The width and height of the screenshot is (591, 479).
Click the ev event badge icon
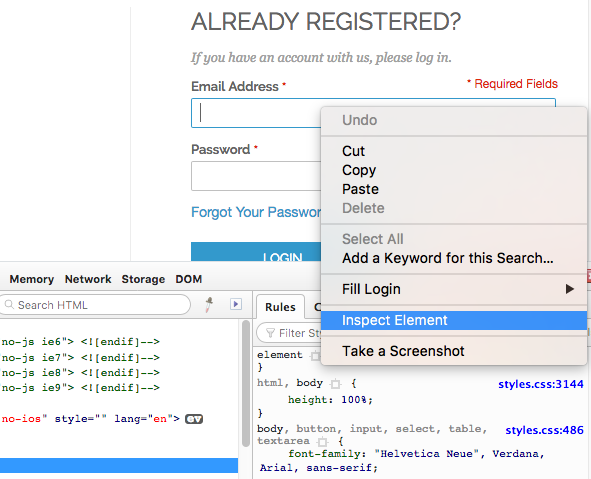coord(194,419)
